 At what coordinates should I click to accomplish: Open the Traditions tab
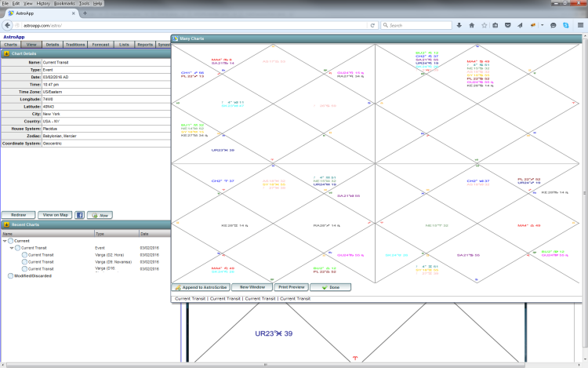point(76,45)
